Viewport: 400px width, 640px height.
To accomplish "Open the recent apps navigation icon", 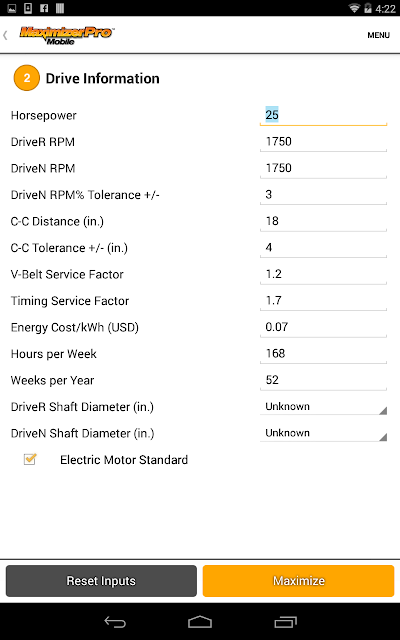I will (x=285, y=622).
